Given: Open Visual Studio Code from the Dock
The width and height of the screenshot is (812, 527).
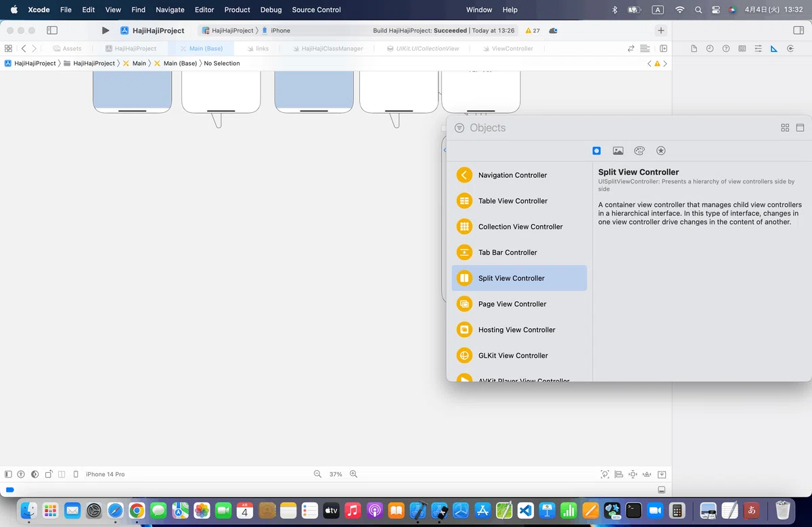Looking at the screenshot, I should [x=526, y=510].
